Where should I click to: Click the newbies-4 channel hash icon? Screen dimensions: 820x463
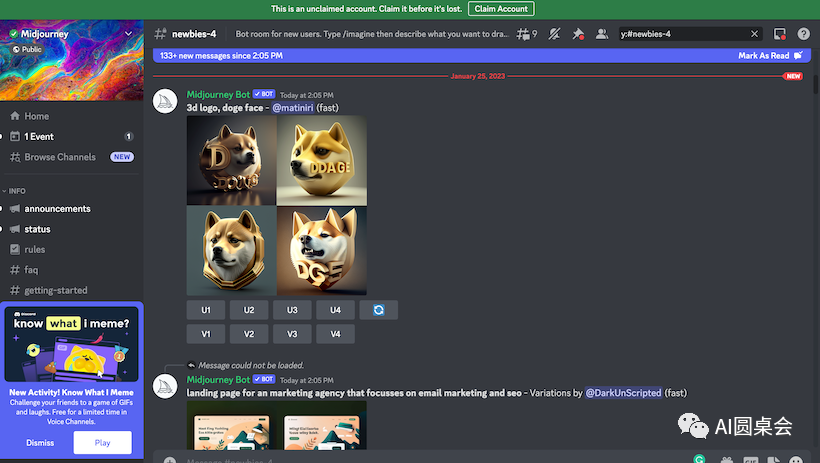click(x=160, y=34)
